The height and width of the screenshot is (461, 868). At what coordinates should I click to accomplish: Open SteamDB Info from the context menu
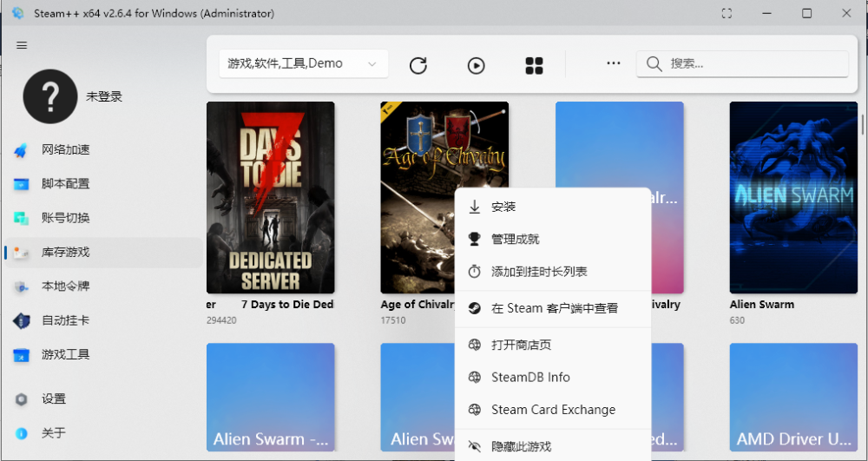530,377
